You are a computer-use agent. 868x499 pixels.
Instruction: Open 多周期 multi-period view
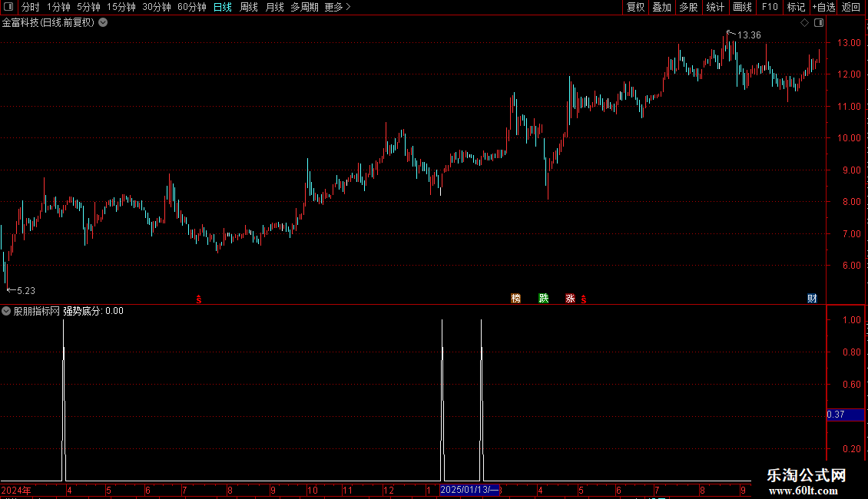point(304,7)
